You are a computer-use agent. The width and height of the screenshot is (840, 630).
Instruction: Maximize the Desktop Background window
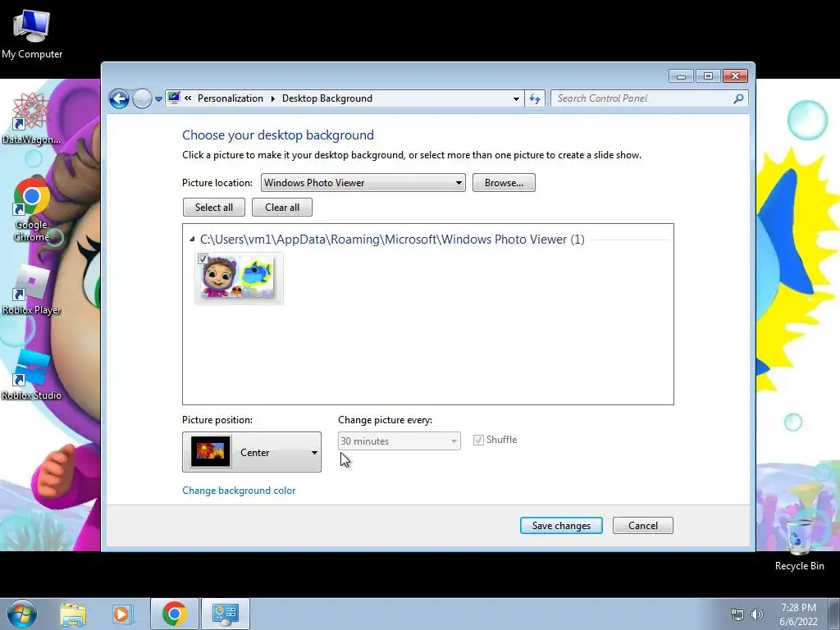click(708, 76)
